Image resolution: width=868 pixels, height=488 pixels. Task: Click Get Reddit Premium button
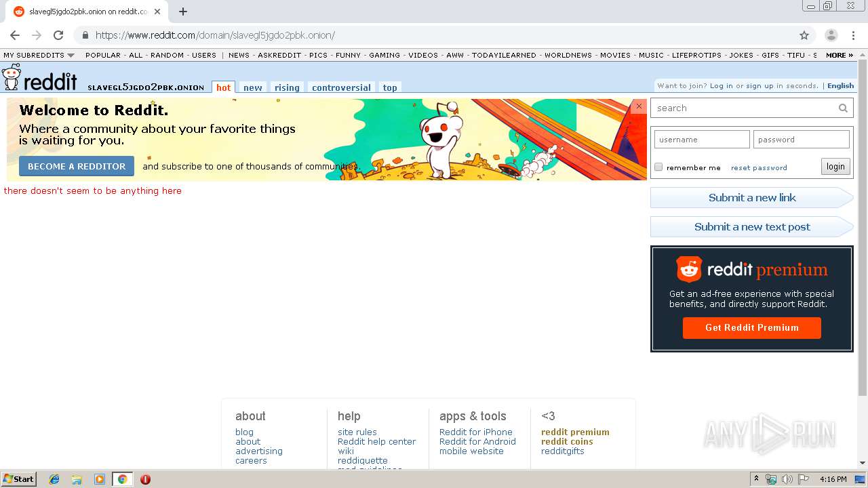click(752, 327)
